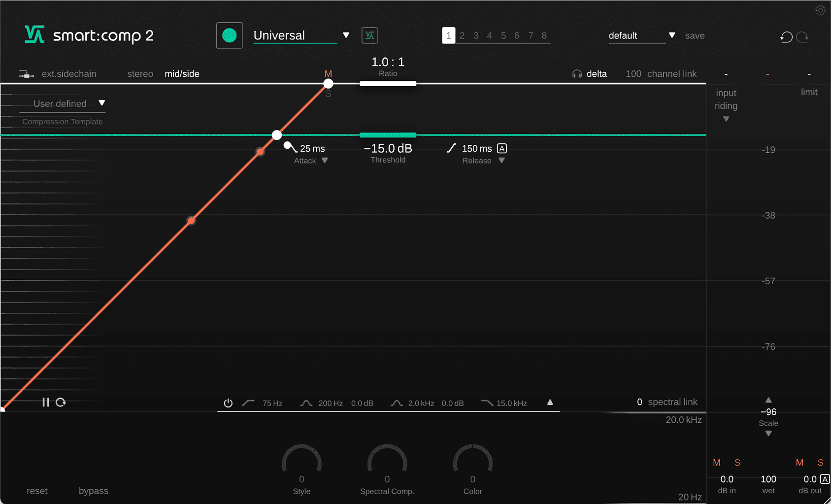Click the dB in value 0.0
The height and width of the screenshot is (504, 831).
coord(727,479)
